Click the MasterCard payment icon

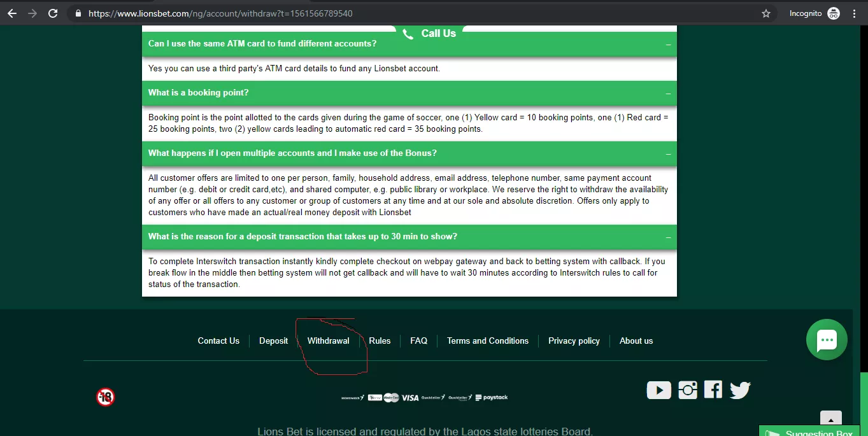pos(390,397)
